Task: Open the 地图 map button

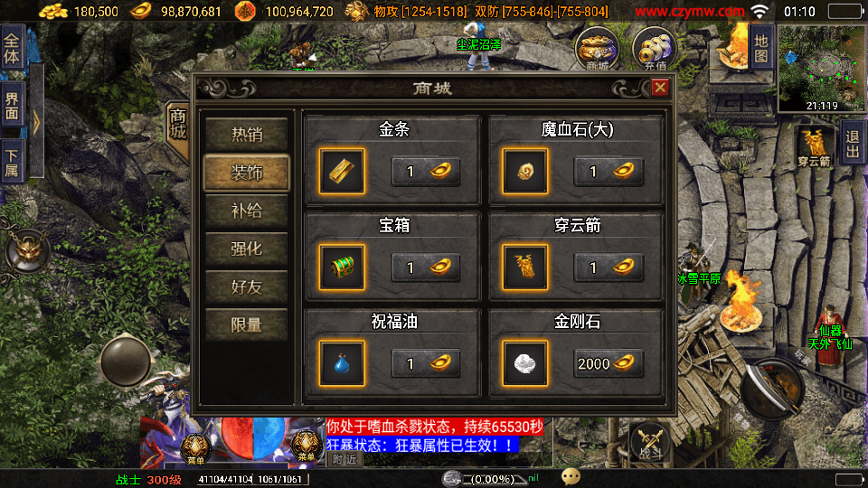Action: click(760, 49)
